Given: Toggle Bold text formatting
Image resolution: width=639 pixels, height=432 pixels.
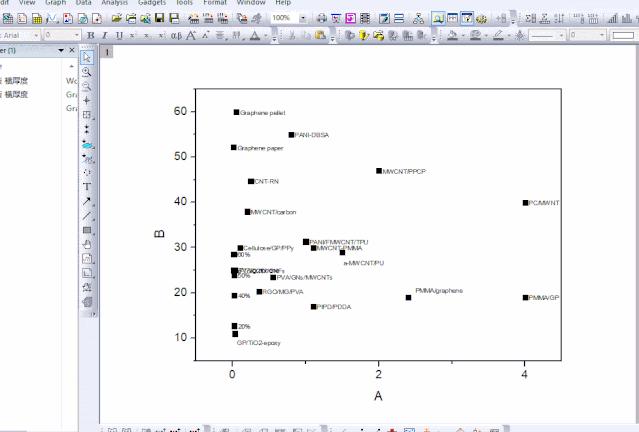Looking at the screenshot, I should 91,35.
